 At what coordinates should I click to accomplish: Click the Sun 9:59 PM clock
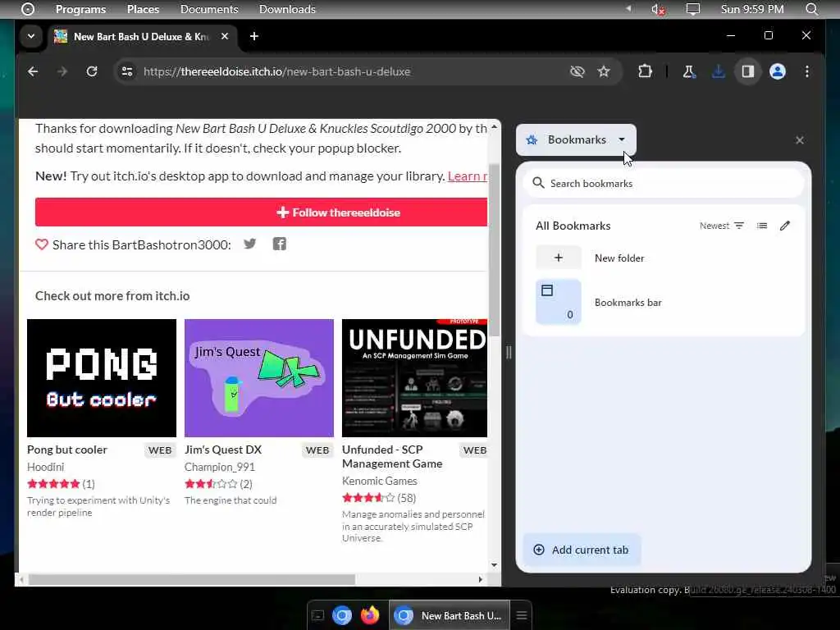pos(752,9)
